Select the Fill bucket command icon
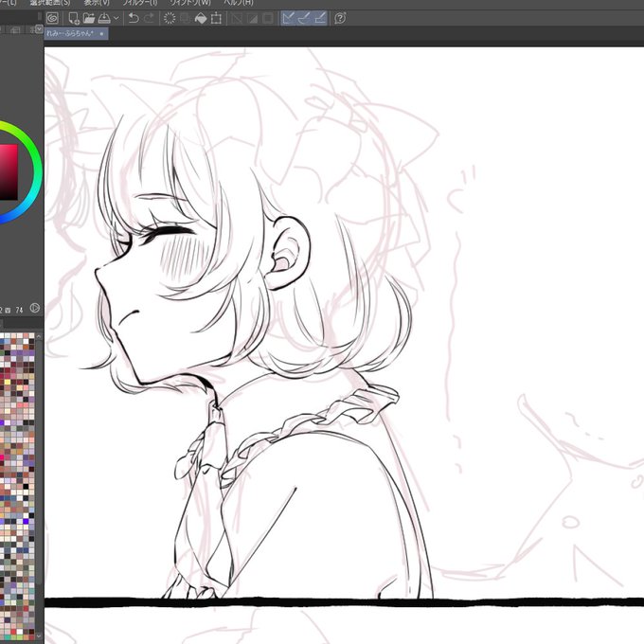This screenshot has width=644, height=644. pyautogui.click(x=201, y=18)
